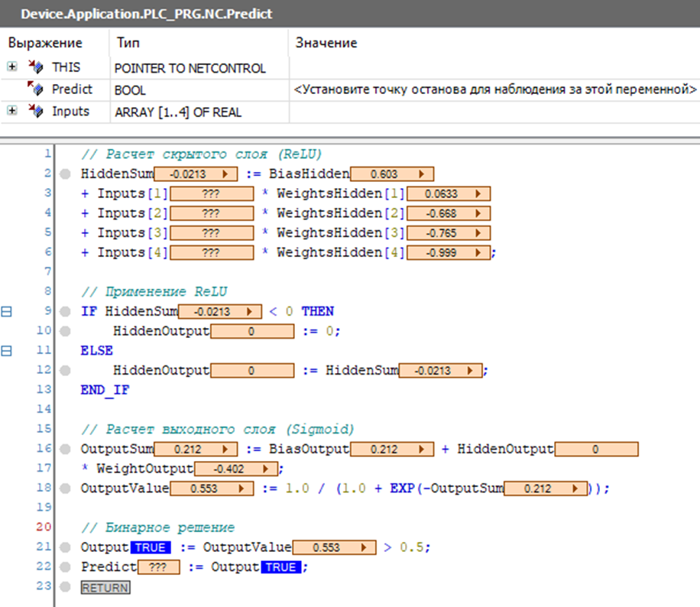
Task: Click the Inputs array variable icon
Action: [x=35, y=112]
